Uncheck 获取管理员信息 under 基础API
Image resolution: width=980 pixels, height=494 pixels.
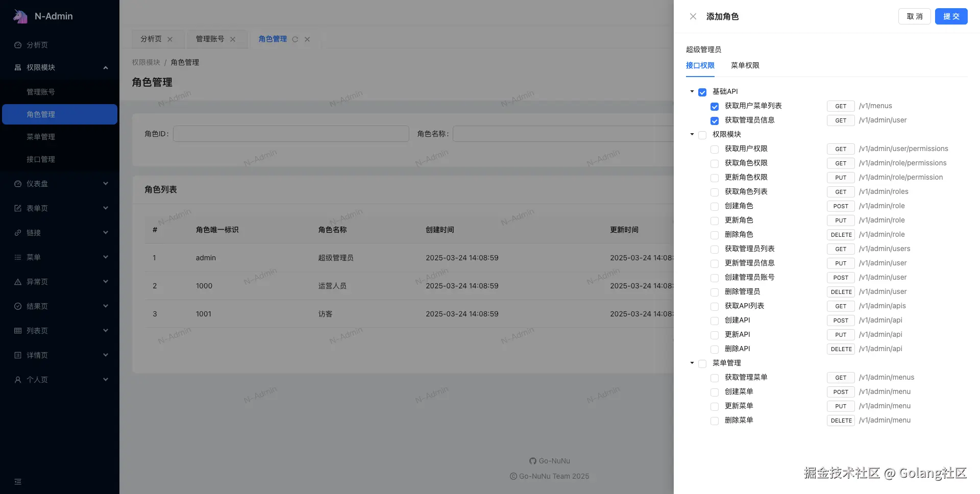(x=715, y=120)
